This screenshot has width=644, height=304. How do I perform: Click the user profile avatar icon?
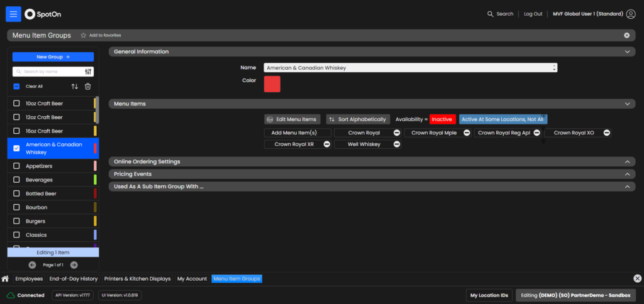[x=631, y=14]
